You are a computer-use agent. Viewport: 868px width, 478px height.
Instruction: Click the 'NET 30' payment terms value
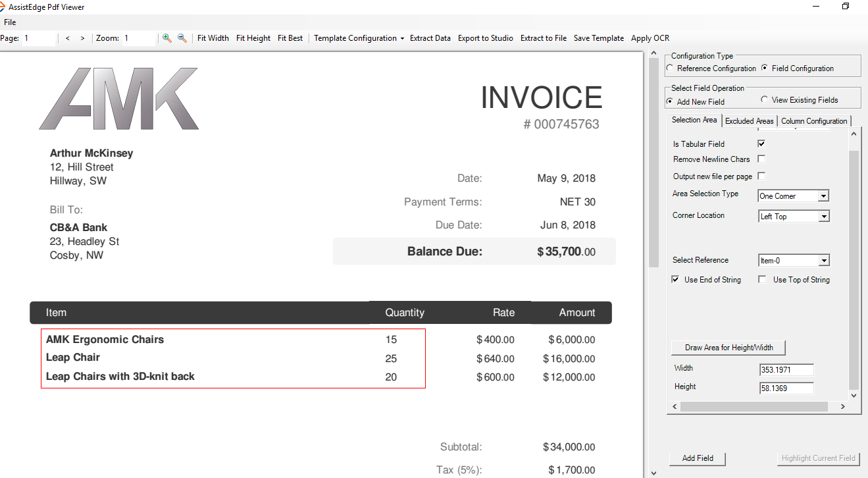[578, 202]
